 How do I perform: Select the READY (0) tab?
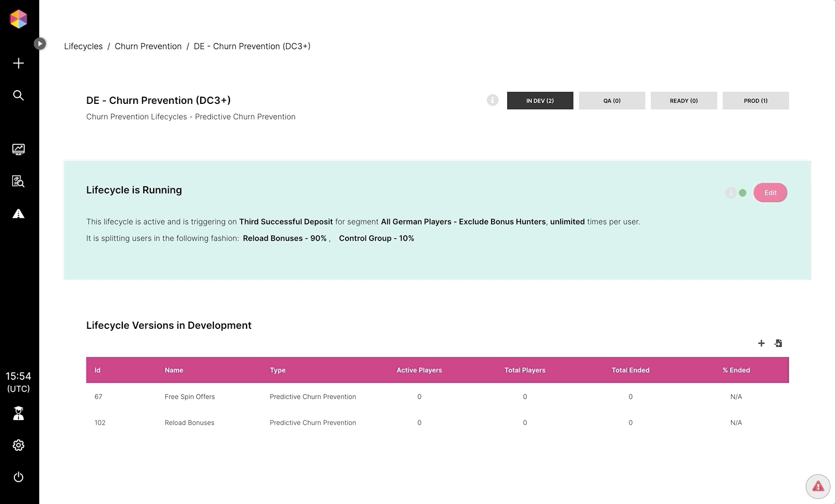683,101
